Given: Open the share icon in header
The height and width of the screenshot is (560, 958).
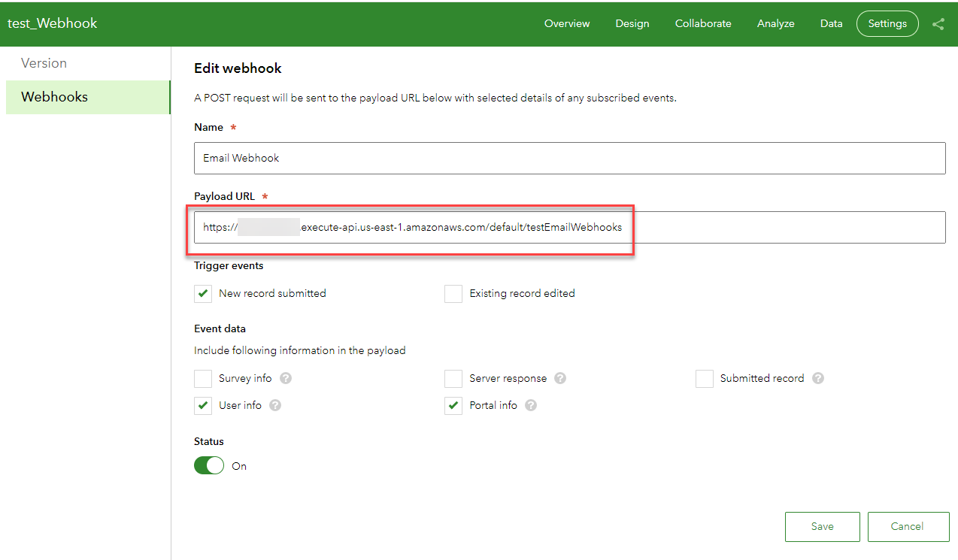Looking at the screenshot, I should click(938, 23).
